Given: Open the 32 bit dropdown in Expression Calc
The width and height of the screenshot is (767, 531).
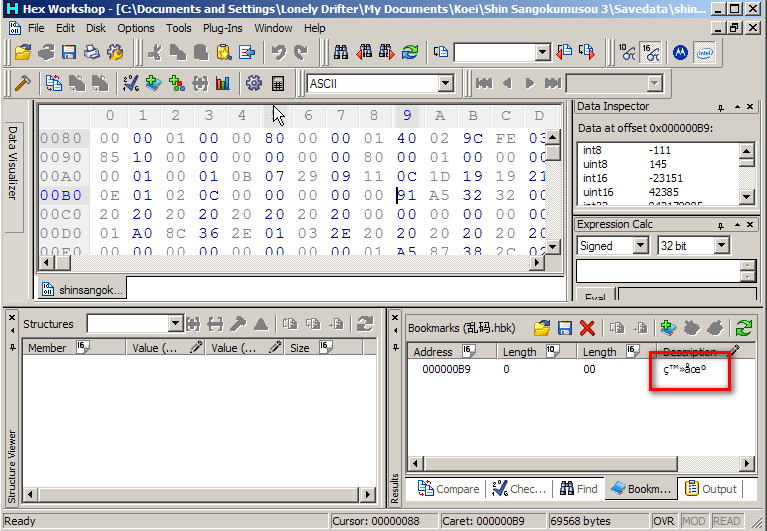Looking at the screenshot, I should pos(722,245).
